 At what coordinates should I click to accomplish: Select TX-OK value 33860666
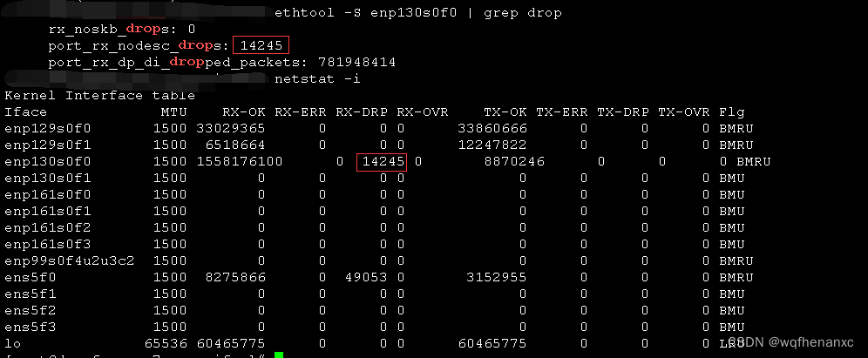[492, 129]
